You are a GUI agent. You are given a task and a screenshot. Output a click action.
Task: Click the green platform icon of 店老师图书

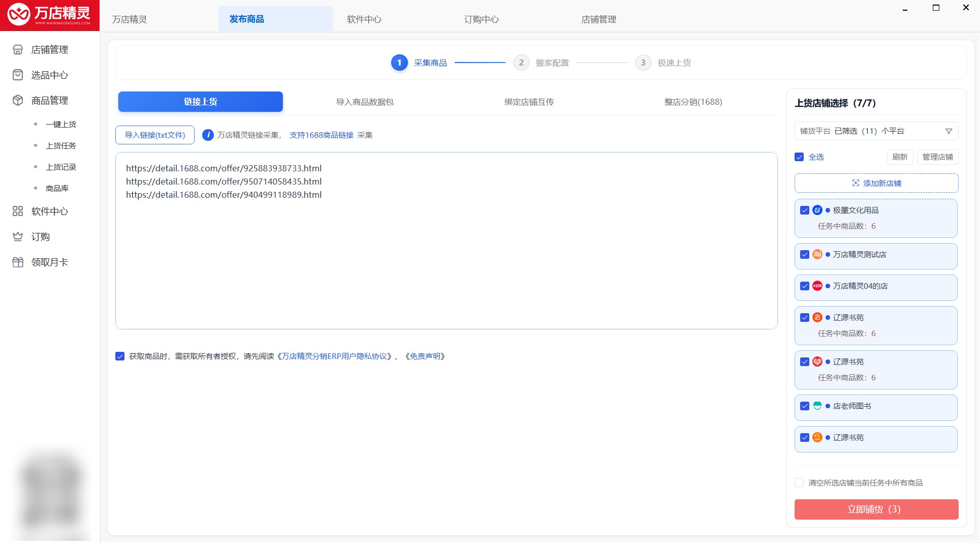pyautogui.click(x=817, y=406)
